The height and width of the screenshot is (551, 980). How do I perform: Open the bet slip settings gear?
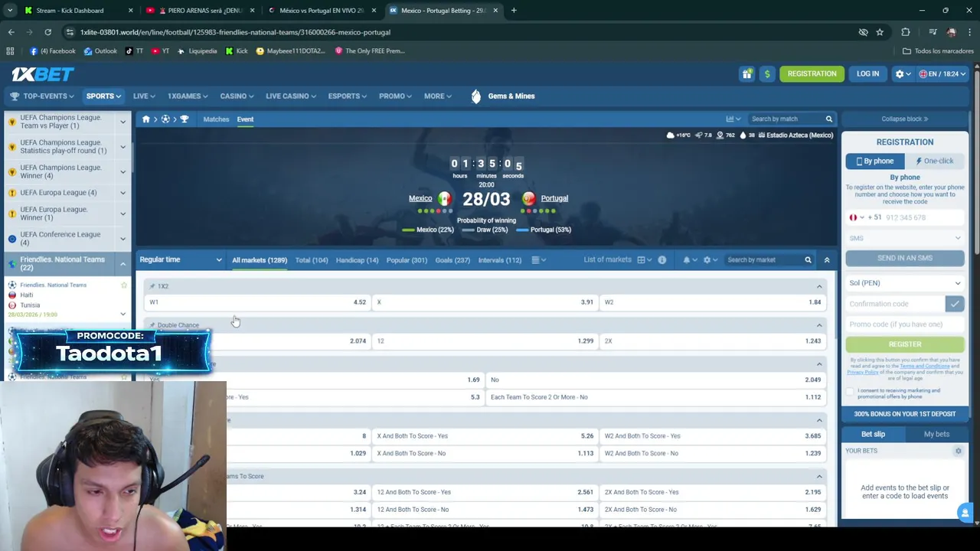coord(958,451)
